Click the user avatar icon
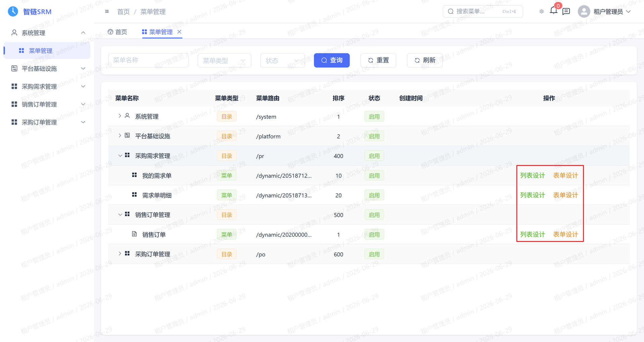The image size is (644, 342). pos(584,11)
